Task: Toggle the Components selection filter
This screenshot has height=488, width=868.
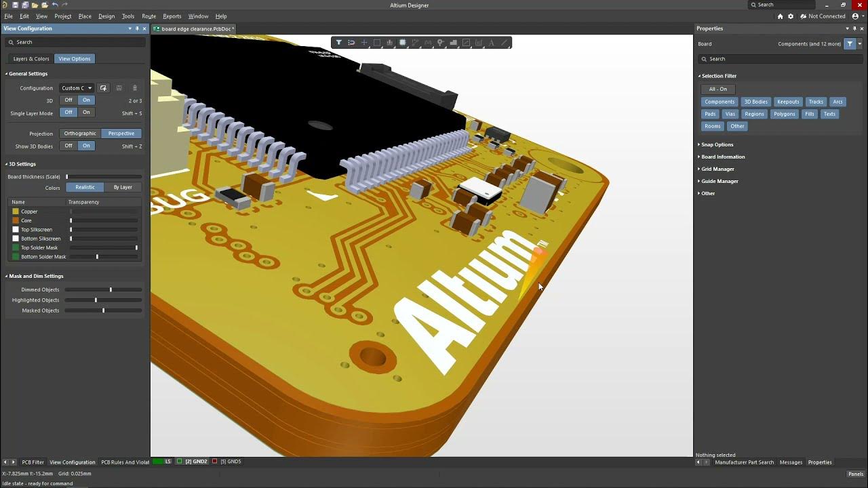Action: pos(719,102)
